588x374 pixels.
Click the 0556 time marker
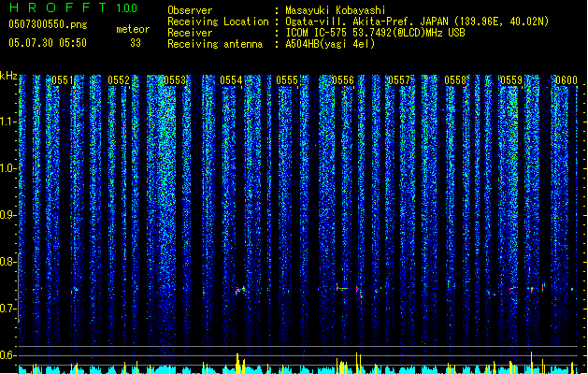point(343,80)
